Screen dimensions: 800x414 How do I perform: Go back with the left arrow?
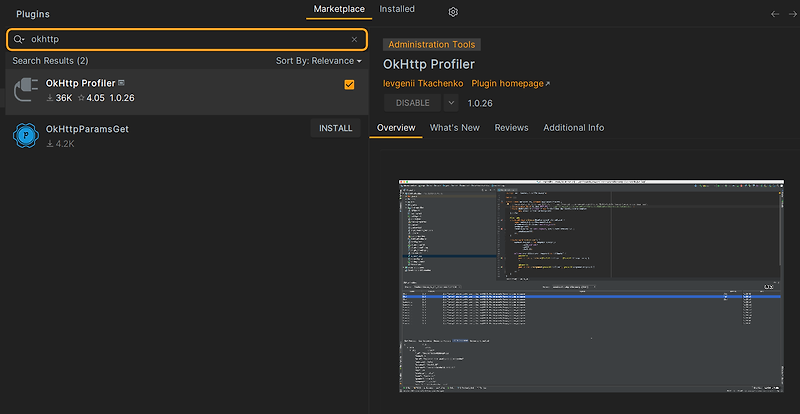tap(775, 14)
